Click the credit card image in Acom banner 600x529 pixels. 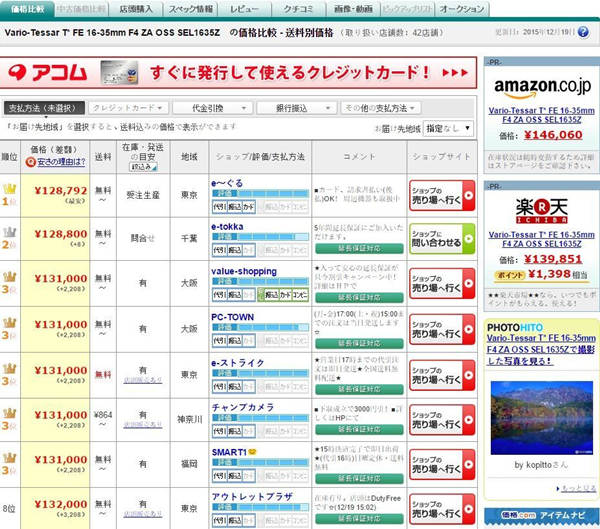(119, 72)
